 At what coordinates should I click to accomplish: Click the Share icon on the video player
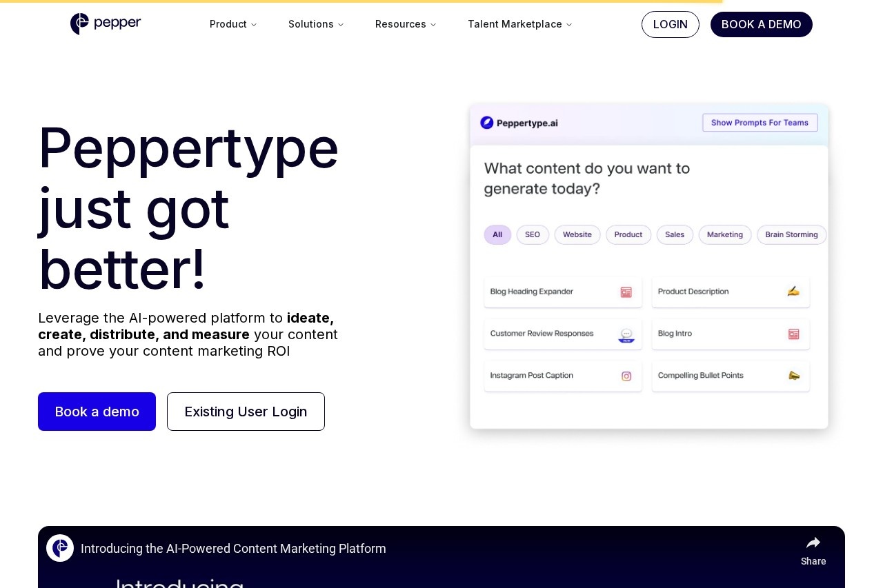pyautogui.click(x=813, y=543)
